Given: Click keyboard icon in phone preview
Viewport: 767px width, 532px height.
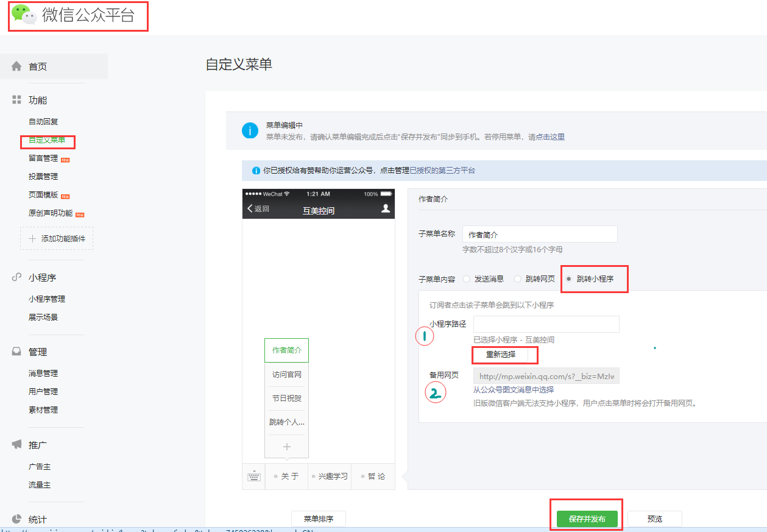Looking at the screenshot, I should coord(254,477).
